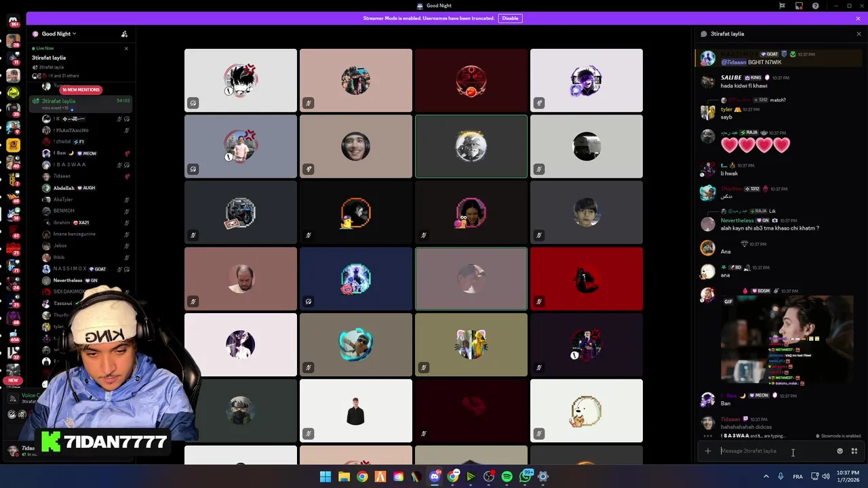Close the 3tirafat laylia chat panel
The width and height of the screenshot is (868, 488).
tap(859, 34)
